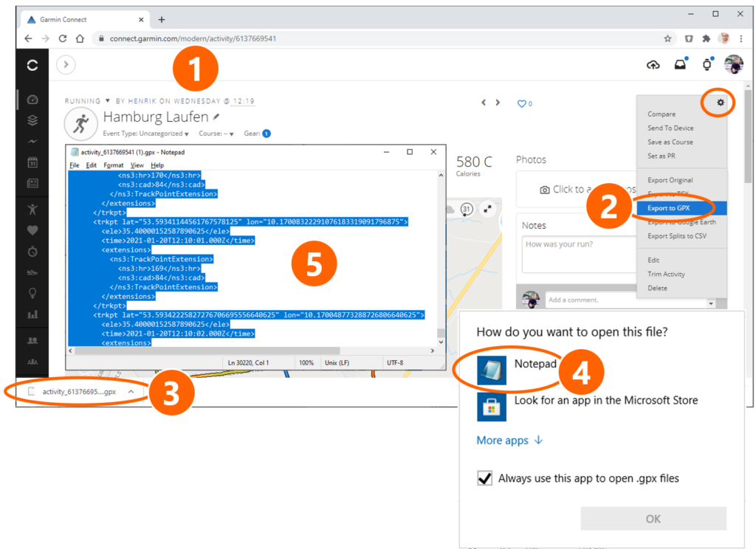Open Notepad Format menu
This screenshot has height=549, width=756.
(113, 165)
